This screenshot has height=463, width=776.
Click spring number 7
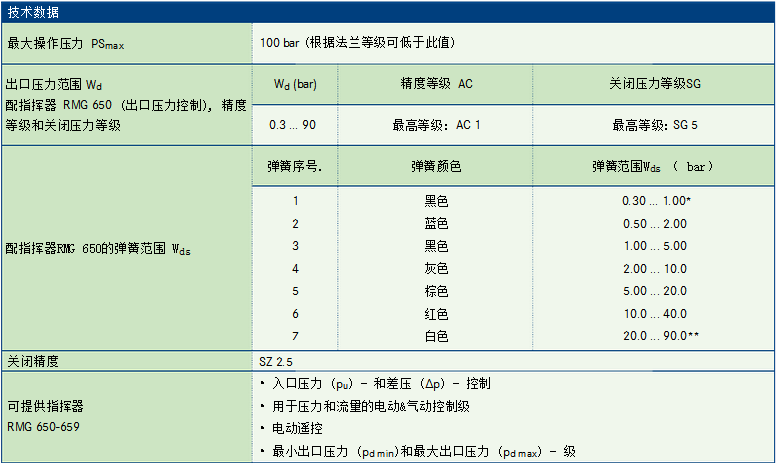pyautogui.click(x=295, y=336)
